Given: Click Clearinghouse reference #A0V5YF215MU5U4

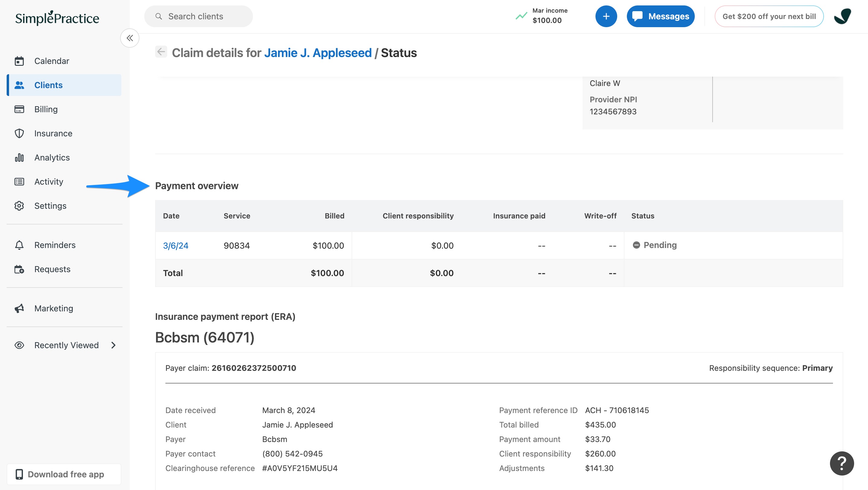Looking at the screenshot, I should (x=300, y=468).
